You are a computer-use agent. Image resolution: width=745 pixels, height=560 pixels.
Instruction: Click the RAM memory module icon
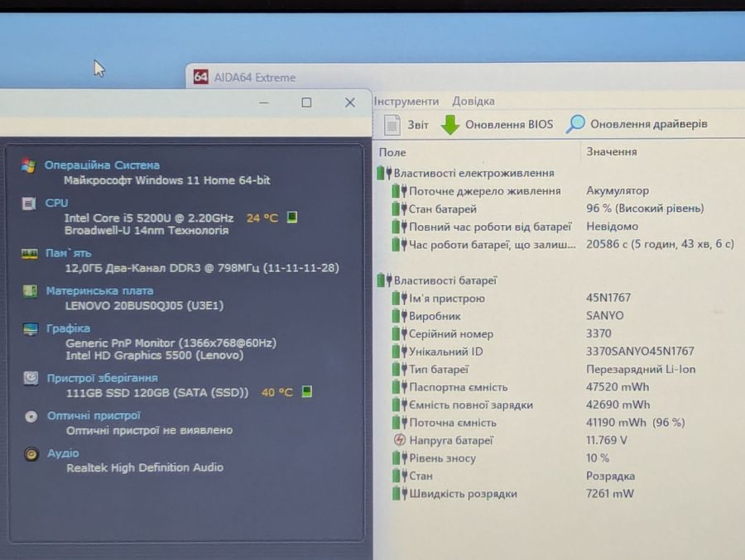[x=30, y=254]
